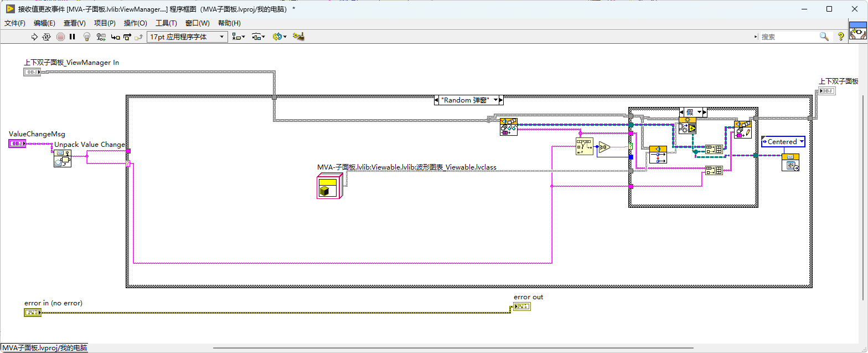Select the class write accessor node with pencil
The height and width of the screenshot is (353, 868).
(743, 129)
